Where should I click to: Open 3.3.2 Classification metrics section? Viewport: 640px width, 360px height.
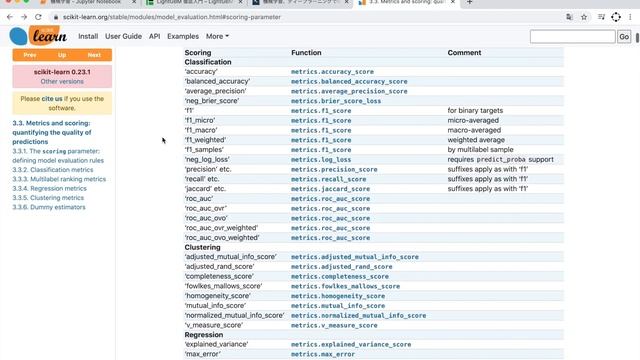point(53,170)
